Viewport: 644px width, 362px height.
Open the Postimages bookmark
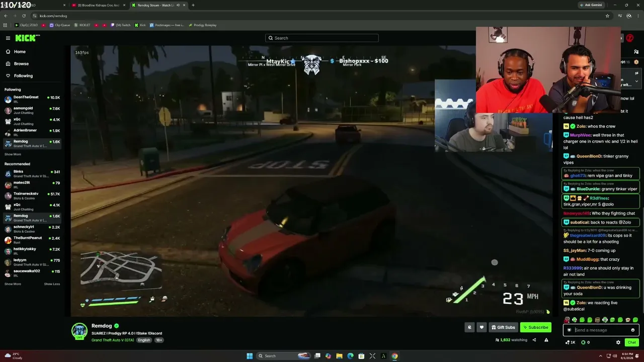pos(167,25)
